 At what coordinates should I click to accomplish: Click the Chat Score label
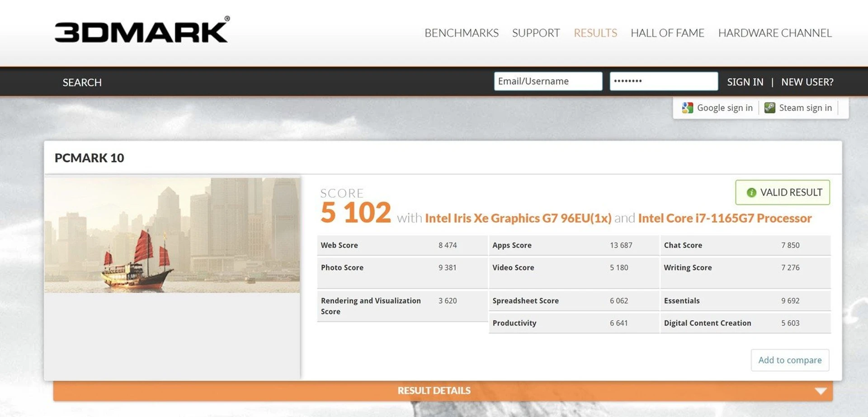tap(683, 245)
